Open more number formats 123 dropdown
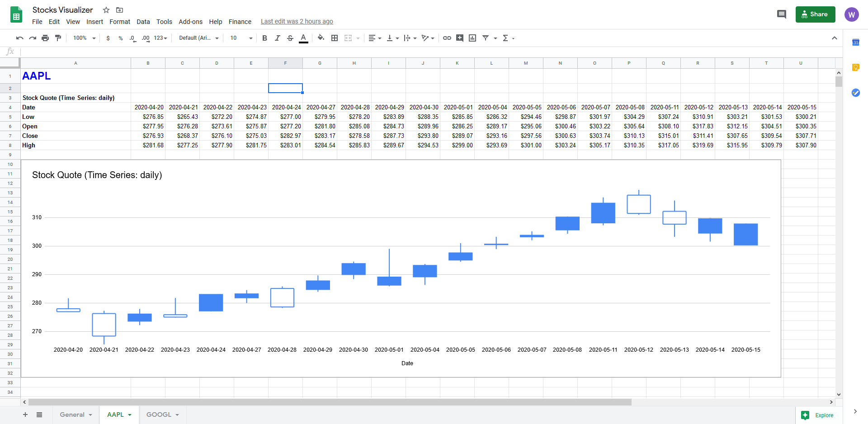Viewport: 868px width, 424px height. coord(160,38)
